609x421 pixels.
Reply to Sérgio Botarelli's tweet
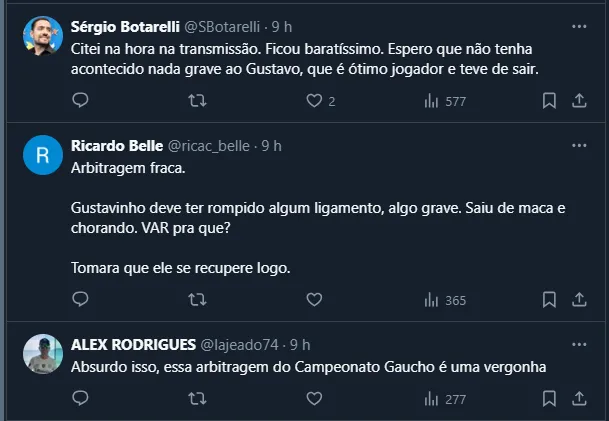click(81, 100)
